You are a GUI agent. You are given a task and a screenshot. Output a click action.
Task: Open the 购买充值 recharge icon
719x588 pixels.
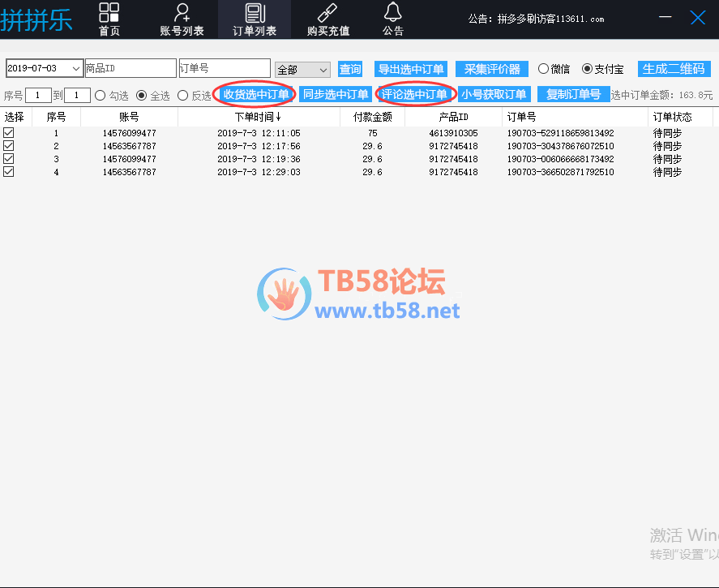pos(327,19)
